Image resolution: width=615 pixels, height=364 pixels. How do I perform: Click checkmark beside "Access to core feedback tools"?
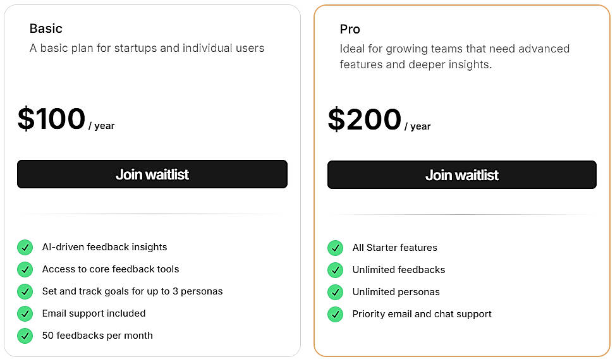click(25, 269)
